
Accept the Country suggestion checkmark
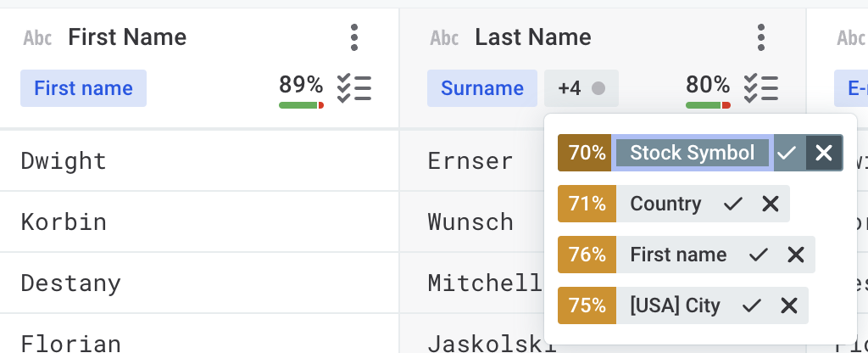coord(733,204)
